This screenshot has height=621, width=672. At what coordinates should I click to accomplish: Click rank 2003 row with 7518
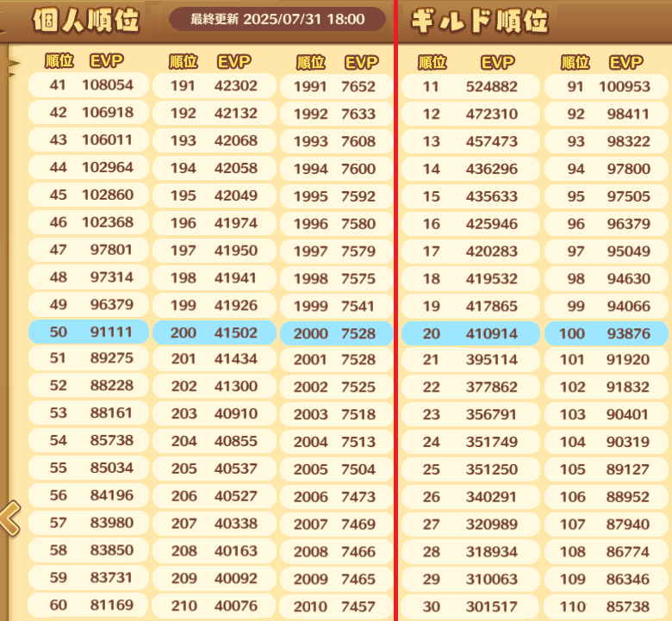(x=336, y=414)
